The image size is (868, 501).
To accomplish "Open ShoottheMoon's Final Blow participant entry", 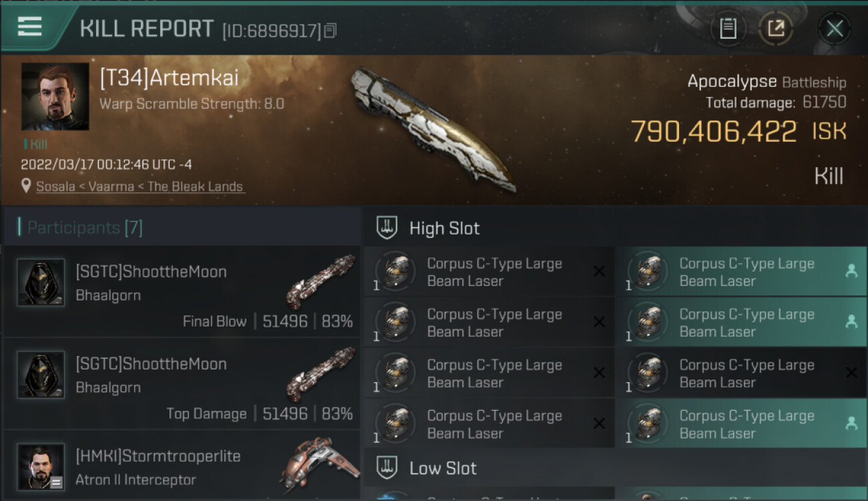I will [x=182, y=291].
